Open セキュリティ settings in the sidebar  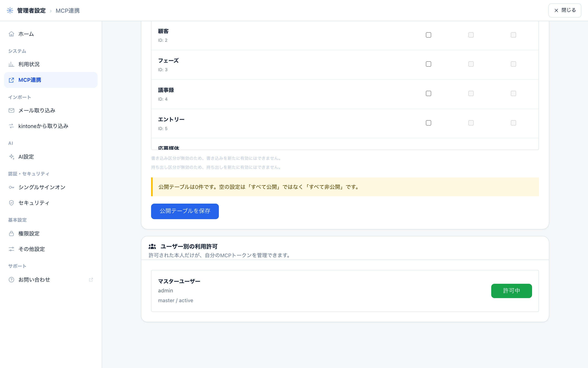click(x=51, y=203)
